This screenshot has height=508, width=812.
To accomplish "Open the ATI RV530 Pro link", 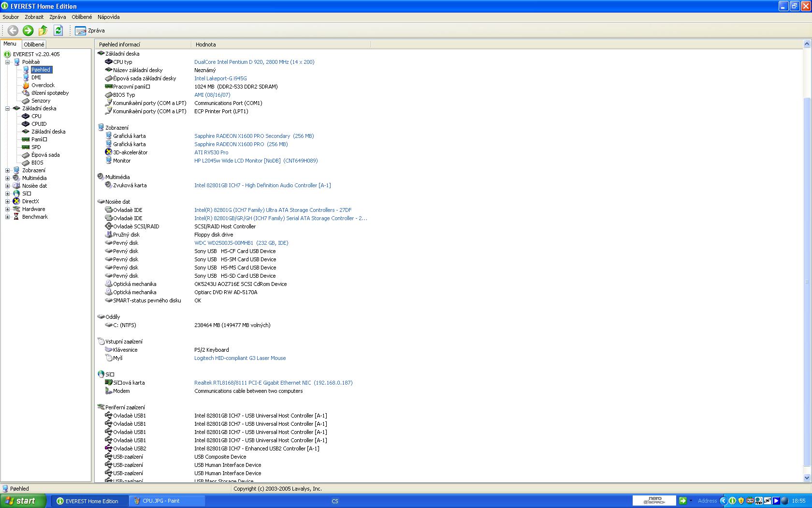I will point(211,152).
